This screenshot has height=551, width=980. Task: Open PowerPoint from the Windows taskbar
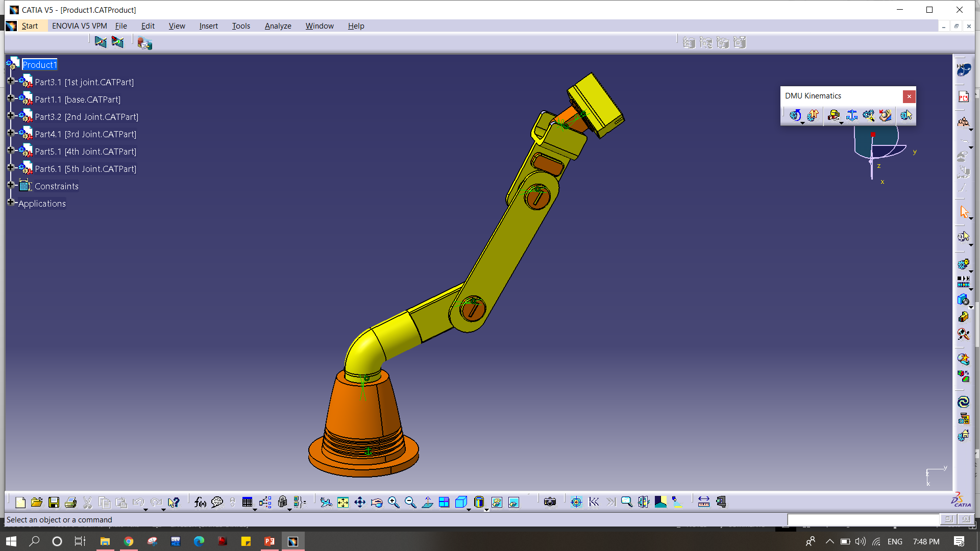click(x=269, y=541)
